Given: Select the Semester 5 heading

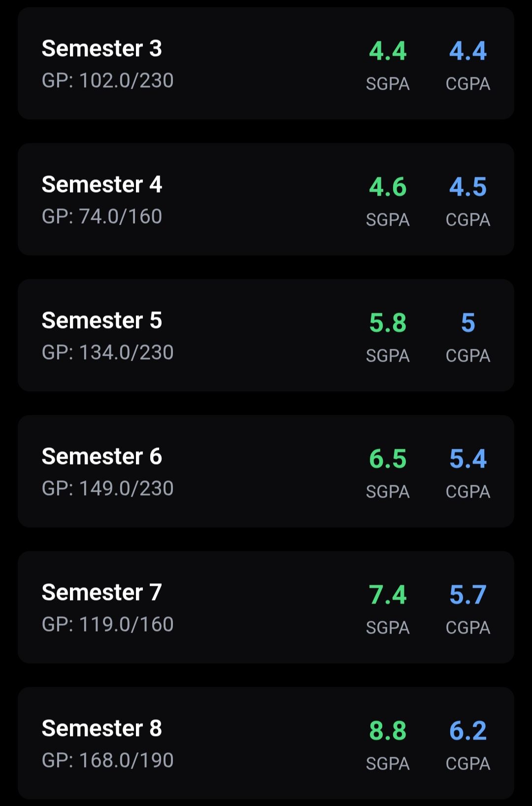Looking at the screenshot, I should coord(102,321).
